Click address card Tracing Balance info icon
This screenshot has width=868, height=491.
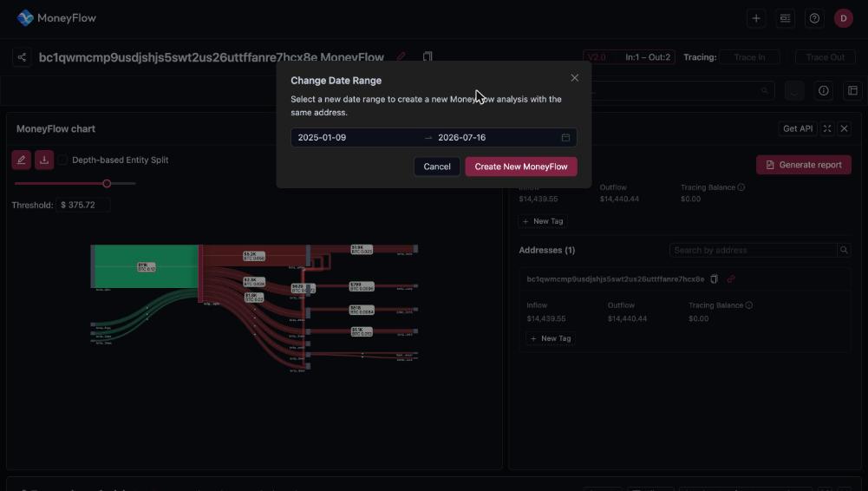(748, 305)
